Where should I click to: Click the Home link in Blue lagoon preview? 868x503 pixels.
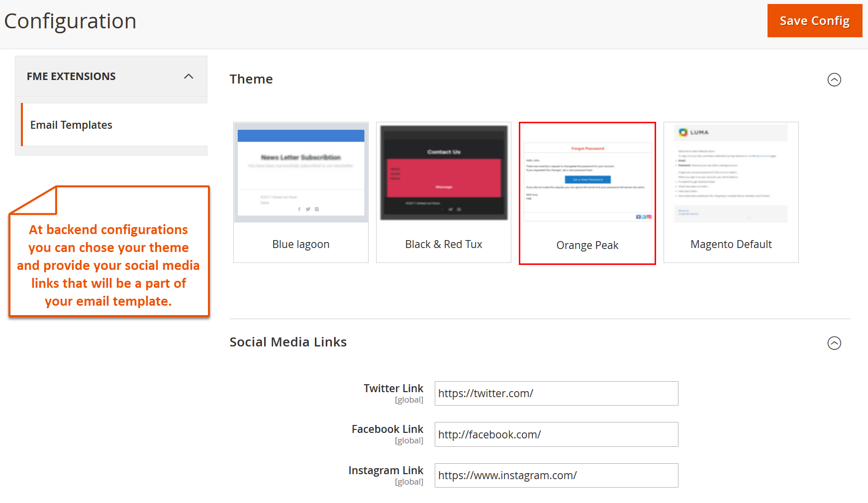pyautogui.click(x=265, y=203)
